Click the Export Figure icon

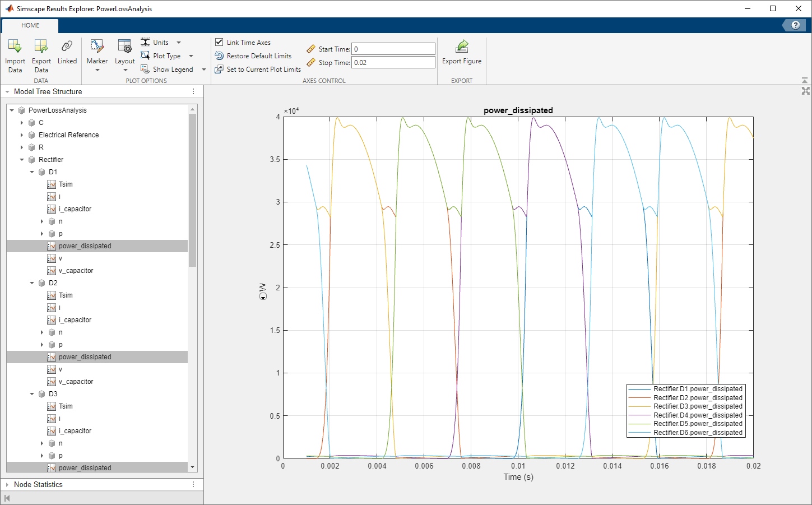[x=462, y=47]
